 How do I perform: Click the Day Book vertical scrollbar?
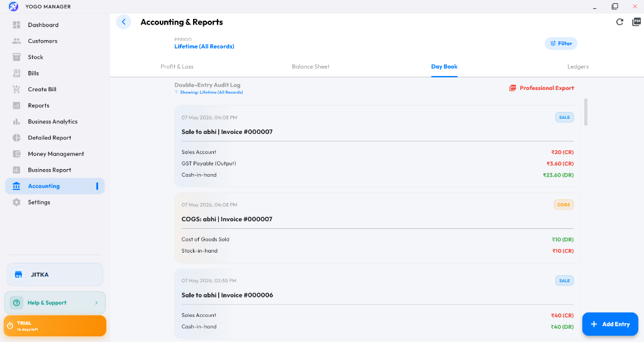tap(586, 112)
